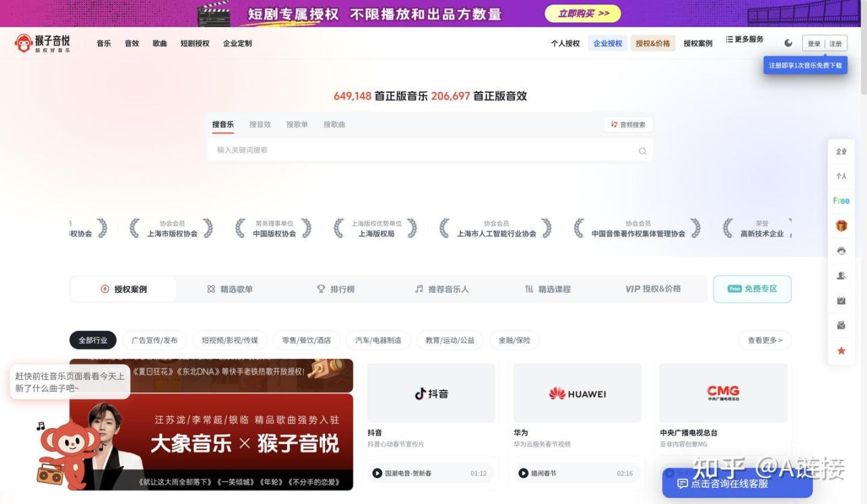Select the 短视频/影视/传媒 filter
The image size is (867, 504).
tap(230, 340)
